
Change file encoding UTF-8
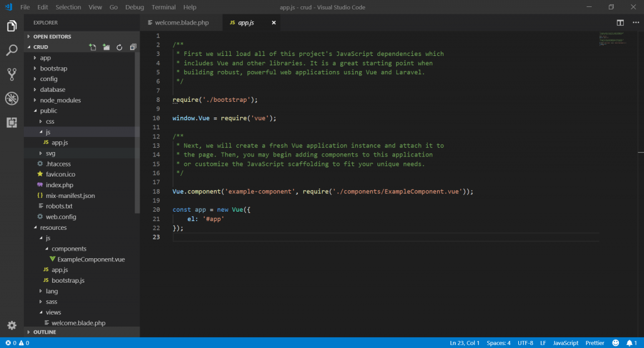(x=525, y=343)
